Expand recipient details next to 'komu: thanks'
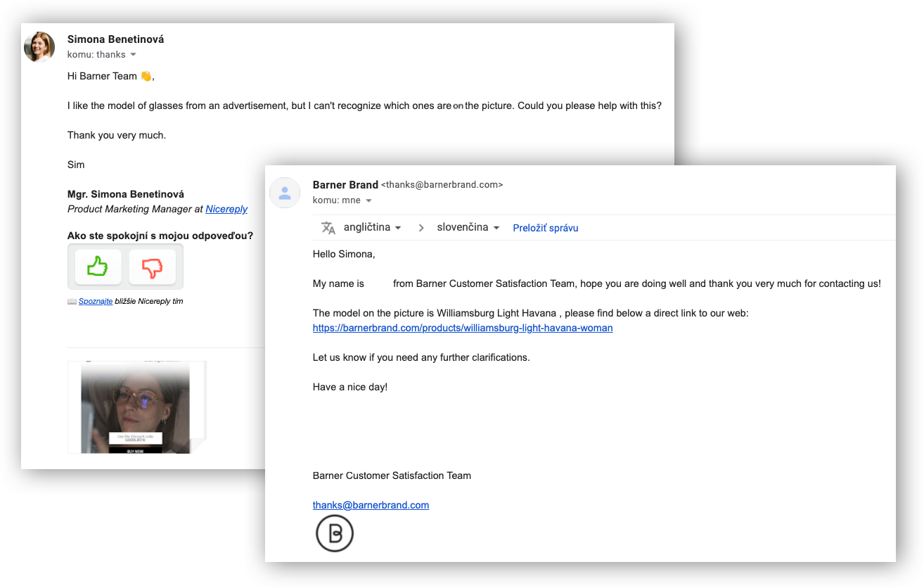This screenshot has width=924, height=588. [133, 55]
